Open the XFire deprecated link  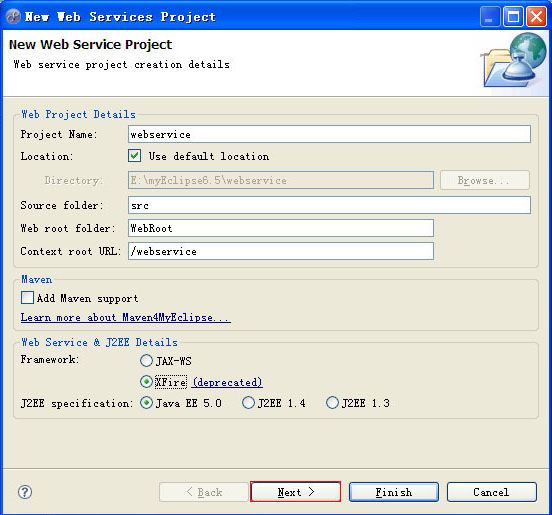click(x=227, y=382)
